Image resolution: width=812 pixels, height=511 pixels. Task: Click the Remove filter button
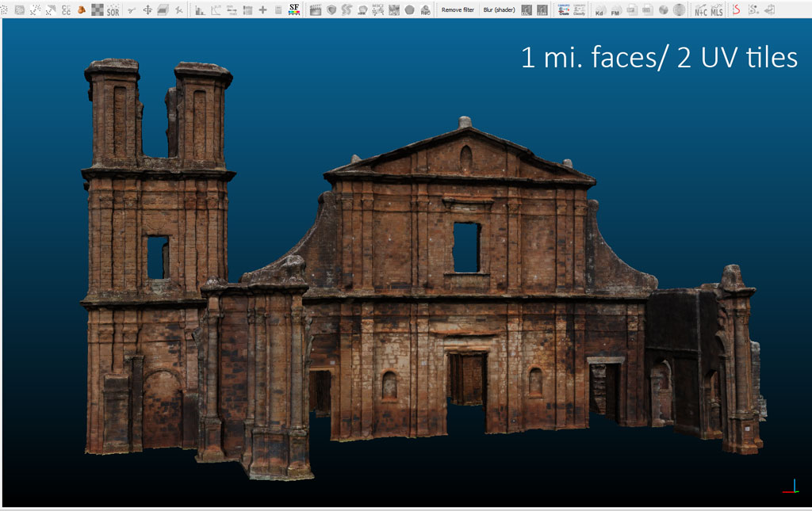[458, 10]
